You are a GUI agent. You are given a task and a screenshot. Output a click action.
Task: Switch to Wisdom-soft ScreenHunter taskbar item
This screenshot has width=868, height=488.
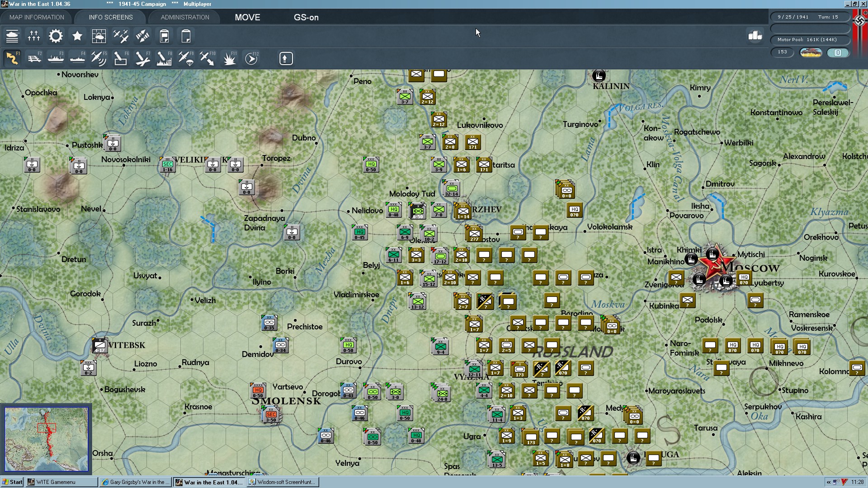tap(283, 482)
